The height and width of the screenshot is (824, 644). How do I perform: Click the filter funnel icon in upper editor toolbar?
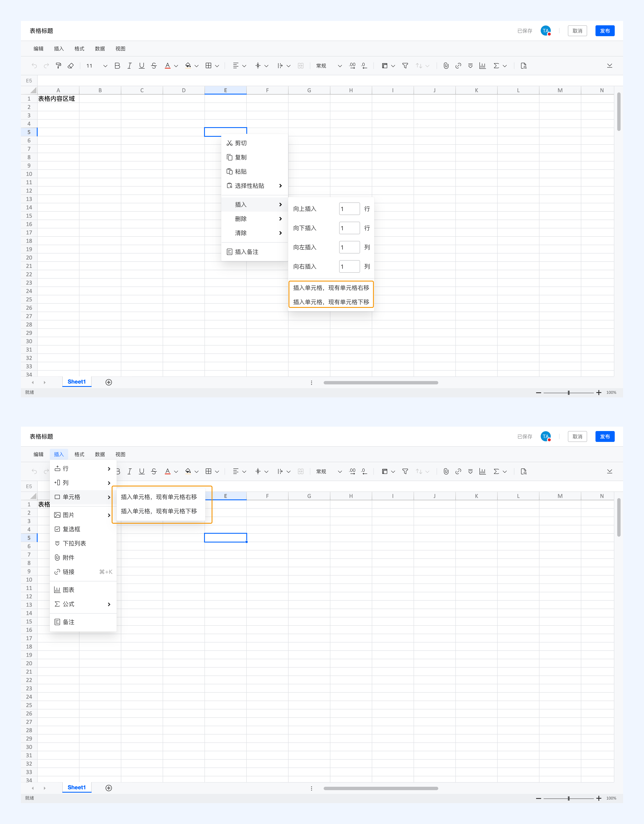point(405,66)
